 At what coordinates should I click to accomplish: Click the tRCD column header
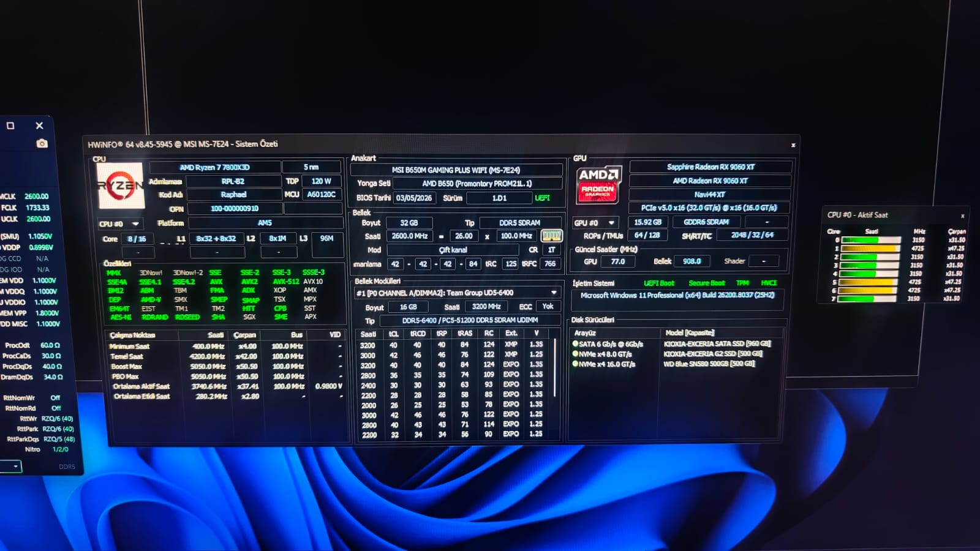(x=418, y=334)
